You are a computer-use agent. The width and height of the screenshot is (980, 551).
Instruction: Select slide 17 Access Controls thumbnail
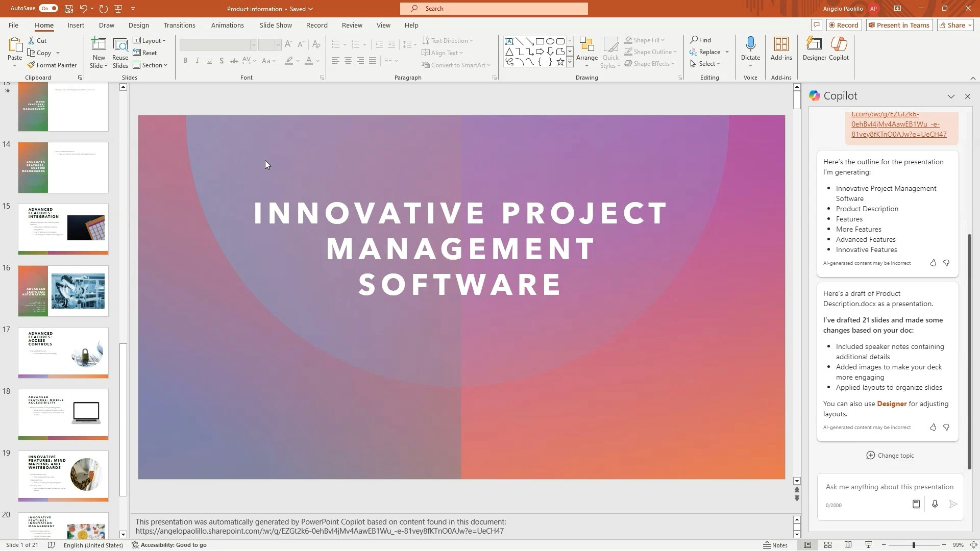(63, 353)
